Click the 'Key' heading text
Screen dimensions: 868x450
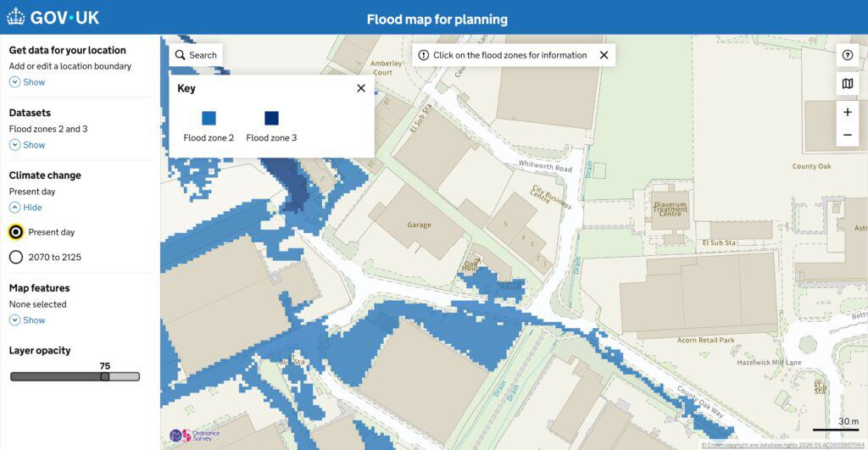186,89
